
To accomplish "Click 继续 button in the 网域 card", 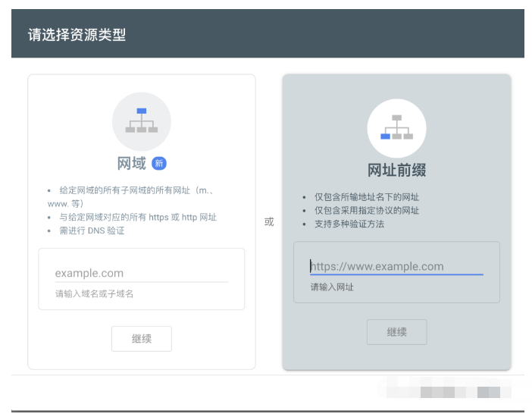I will point(142,339).
